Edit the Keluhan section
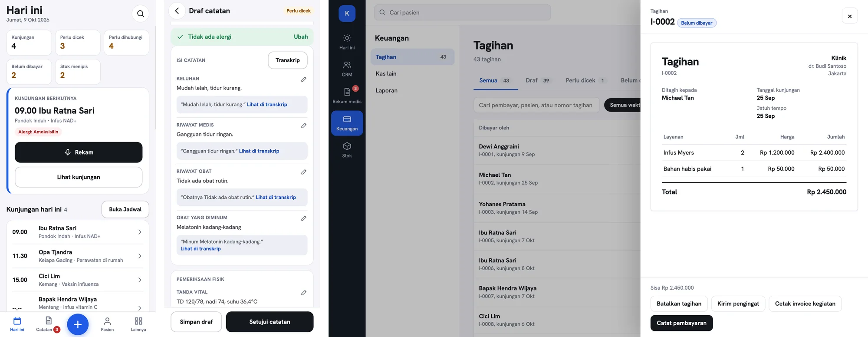The height and width of the screenshot is (337, 868). 304,79
